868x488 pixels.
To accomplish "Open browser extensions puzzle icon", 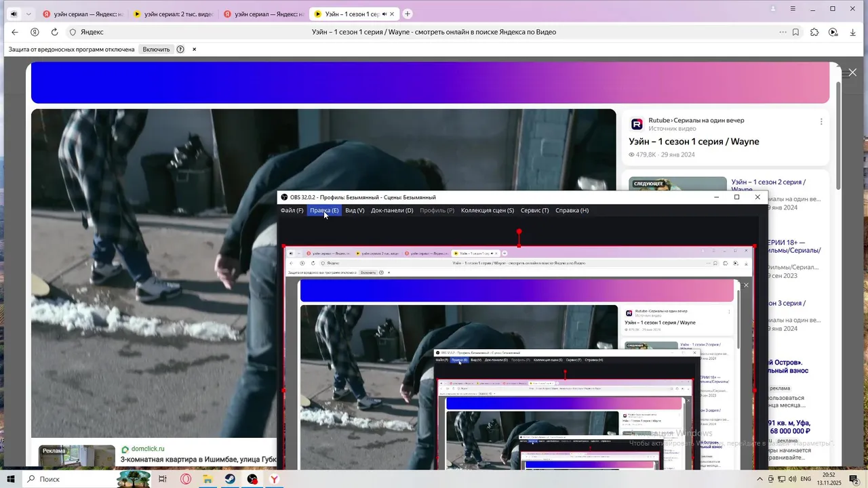I will [x=814, y=32].
